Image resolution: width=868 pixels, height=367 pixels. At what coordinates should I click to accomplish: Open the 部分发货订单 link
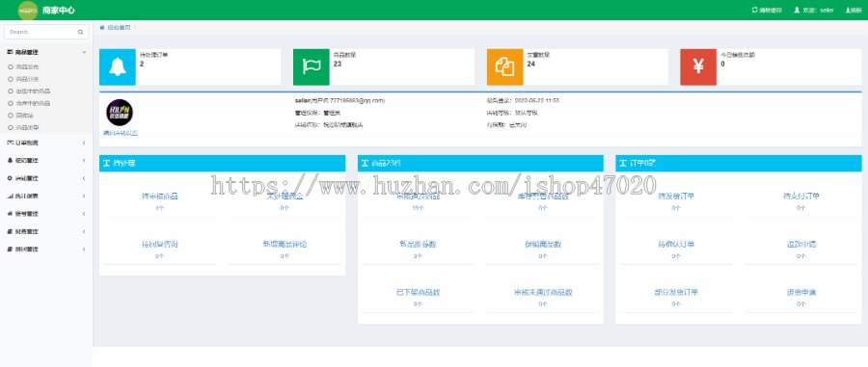coord(676,292)
